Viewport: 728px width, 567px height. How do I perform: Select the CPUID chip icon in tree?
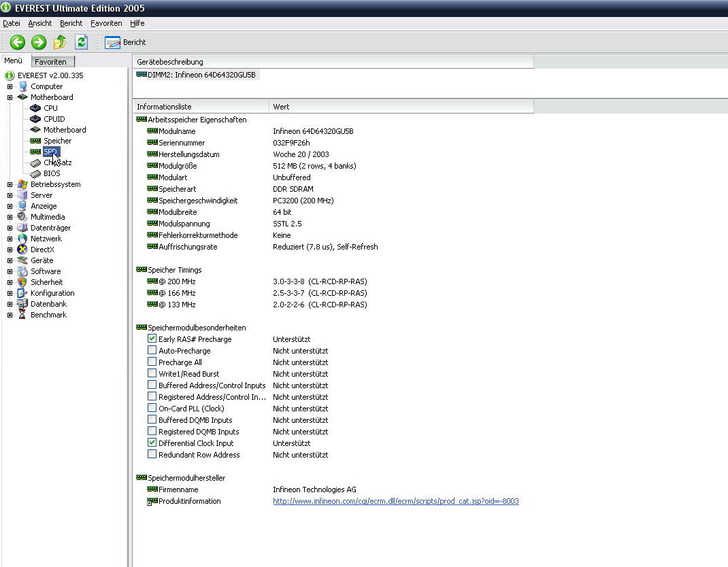35,119
